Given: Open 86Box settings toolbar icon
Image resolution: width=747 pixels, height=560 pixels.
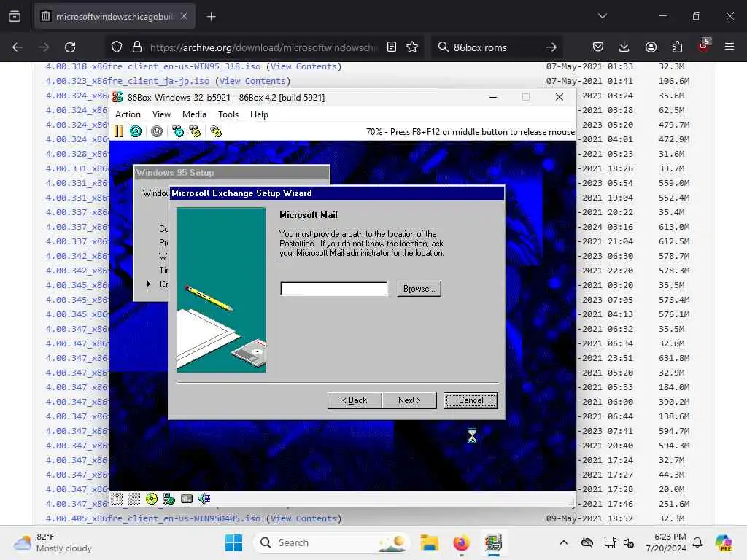Looking at the screenshot, I should [x=216, y=131].
